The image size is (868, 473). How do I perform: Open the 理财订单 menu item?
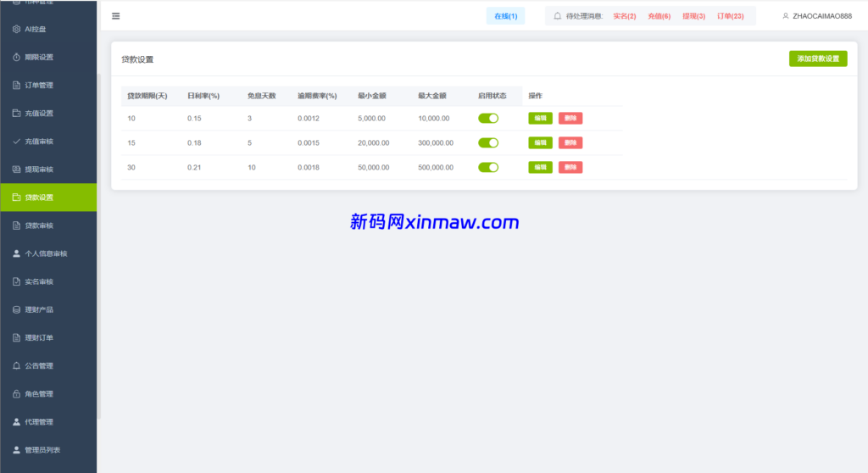coord(48,338)
